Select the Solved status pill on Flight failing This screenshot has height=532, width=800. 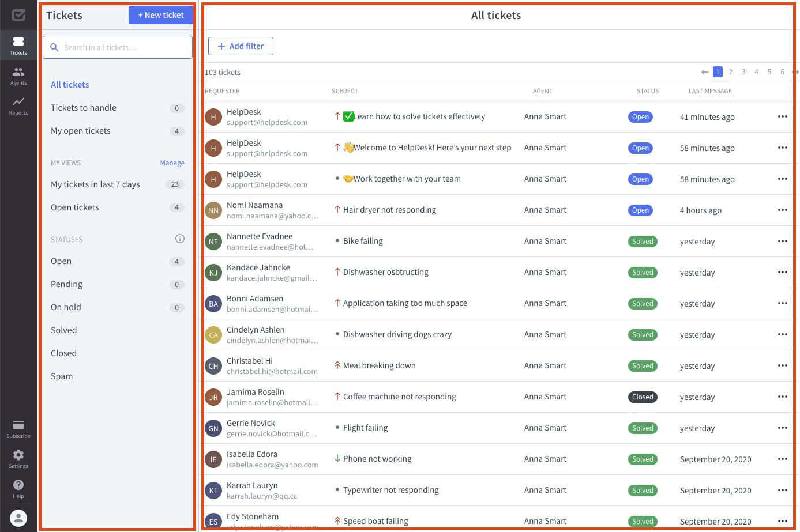tap(643, 428)
